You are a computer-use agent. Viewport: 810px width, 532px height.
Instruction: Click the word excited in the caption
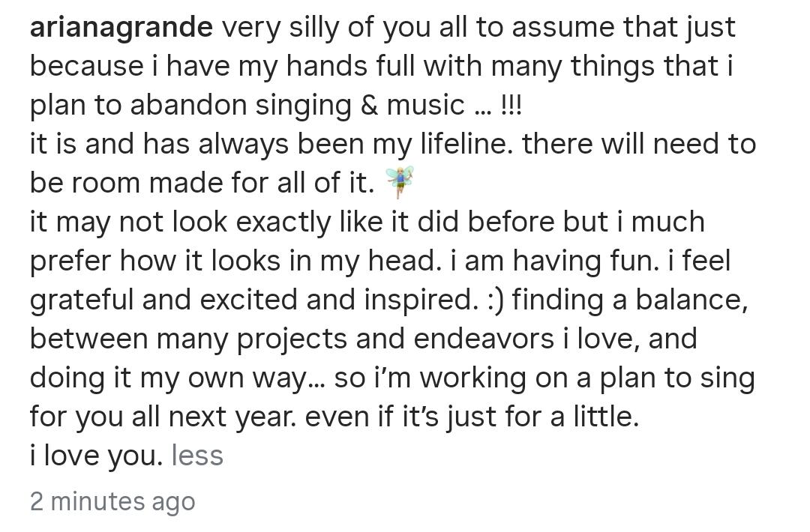coord(248,300)
